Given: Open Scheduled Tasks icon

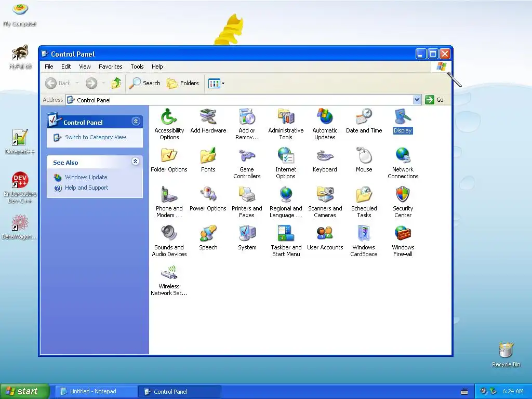Looking at the screenshot, I should (364, 195).
